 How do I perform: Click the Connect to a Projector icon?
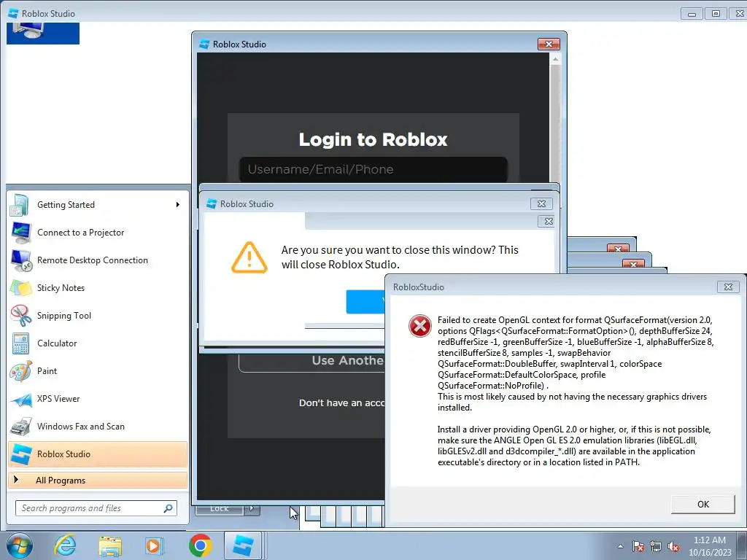coord(20,233)
